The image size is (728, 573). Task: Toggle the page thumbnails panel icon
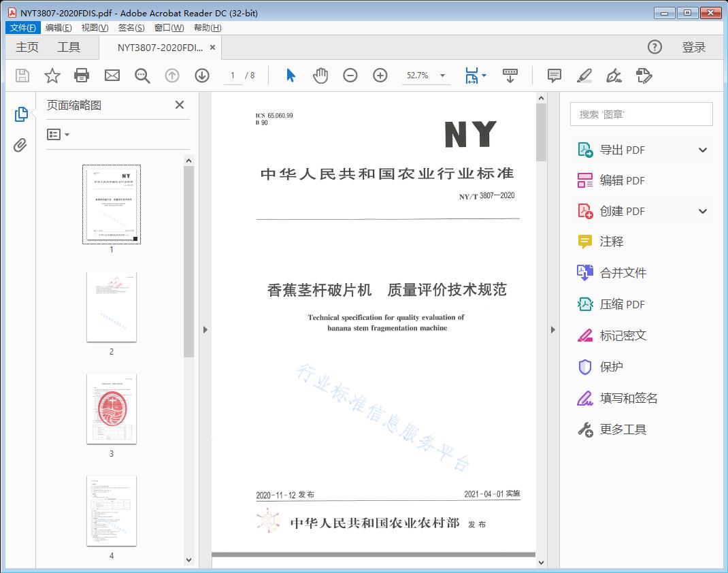21,114
